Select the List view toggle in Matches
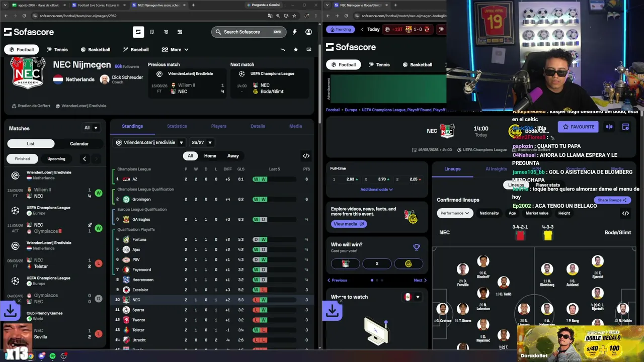The width and height of the screenshot is (644, 362). [31, 144]
